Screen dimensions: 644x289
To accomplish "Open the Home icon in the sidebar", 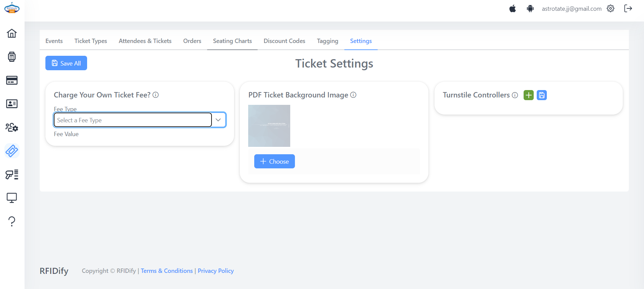I will 12,33.
